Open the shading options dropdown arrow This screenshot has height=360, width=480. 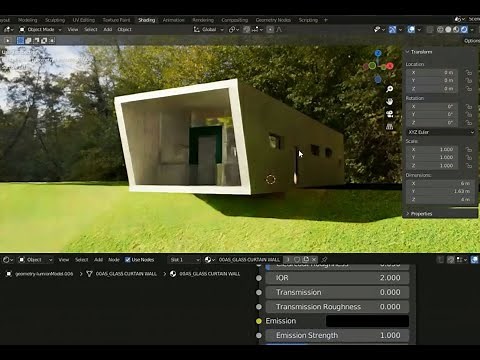pyautogui.click(x=472, y=30)
